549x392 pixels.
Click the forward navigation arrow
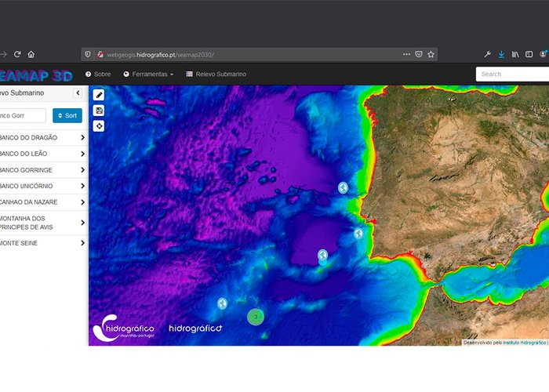(x=3, y=54)
